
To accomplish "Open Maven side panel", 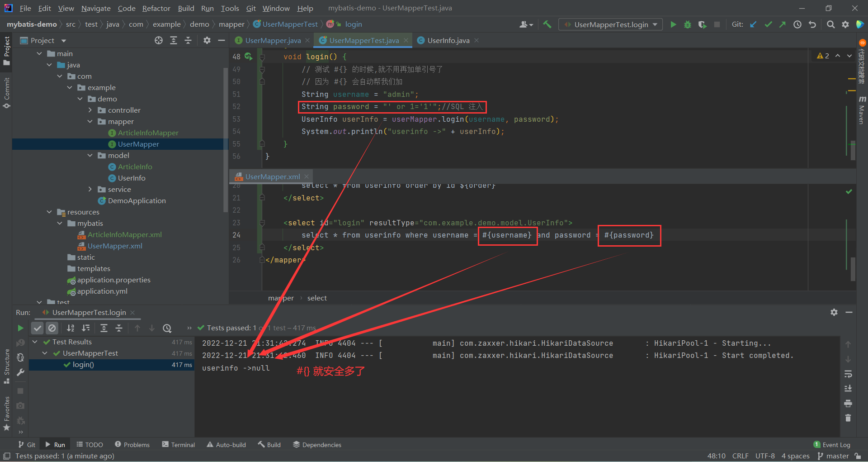I will tap(862, 110).
